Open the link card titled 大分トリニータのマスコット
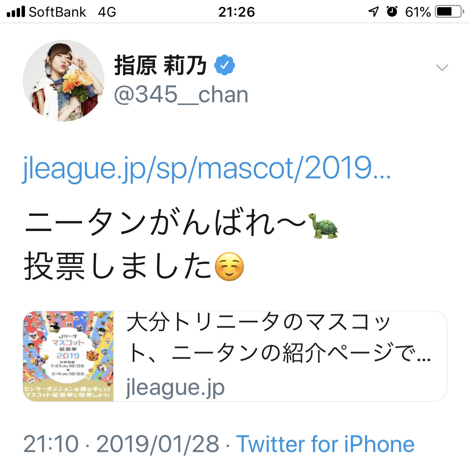Image resolution: width=470 pixels, height=476 pixels. click(x=235, y=356)
